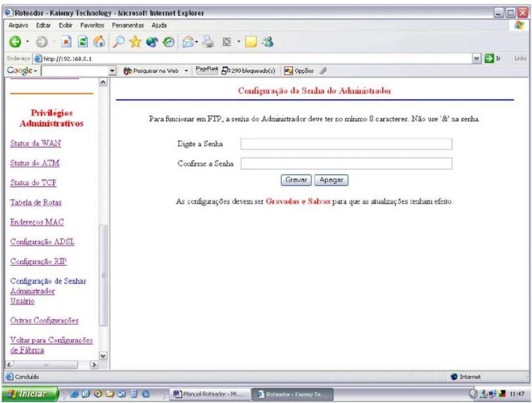Click the sidebar scroll up arrow
532x403 pixels.
(x=103, y=82)
